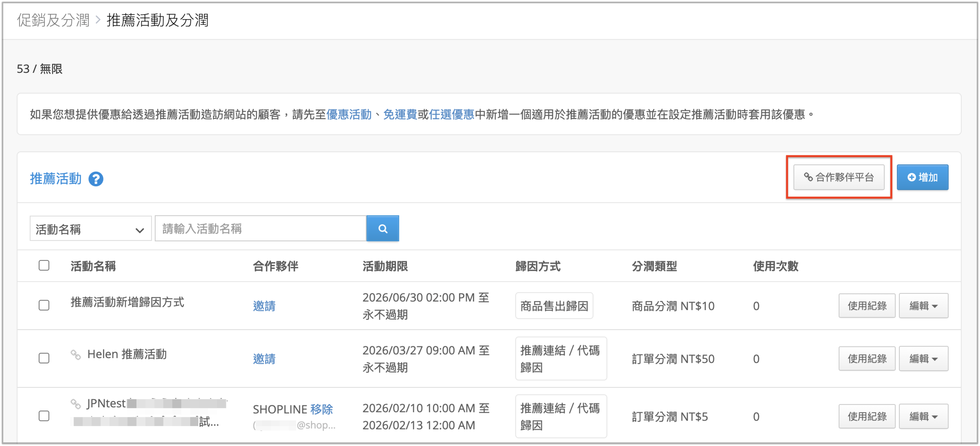
Task: Click the magnifier search button
Action: point(383,228)
